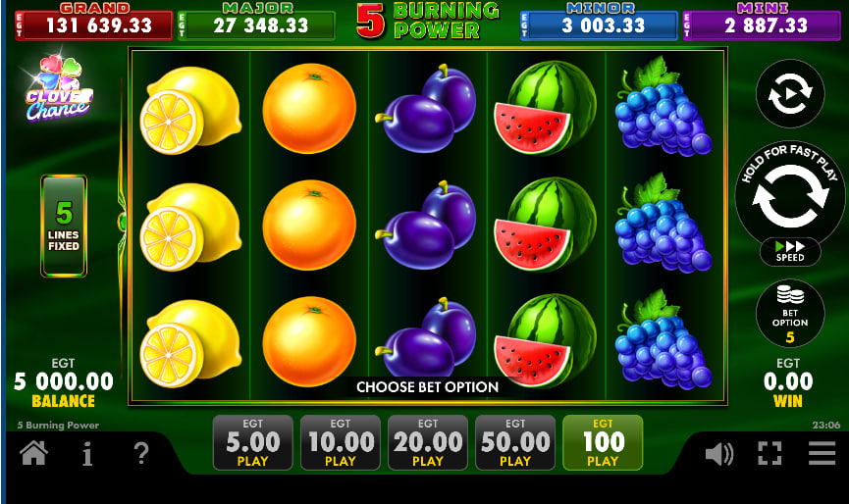
Task: Open the hamburger menu
Action: 822,453
